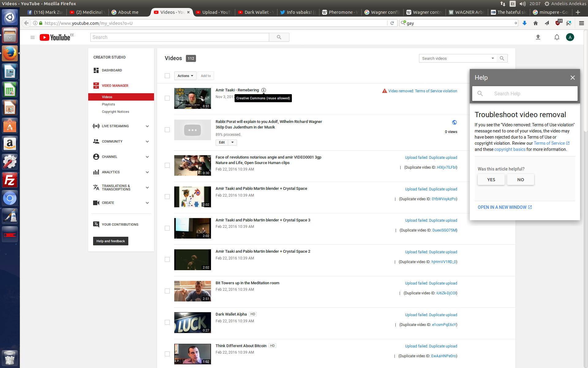The width and height of the screenshot is (588, 368).
Task: Open Dashboard in Creator Studio
Action: tap(112, 70)
